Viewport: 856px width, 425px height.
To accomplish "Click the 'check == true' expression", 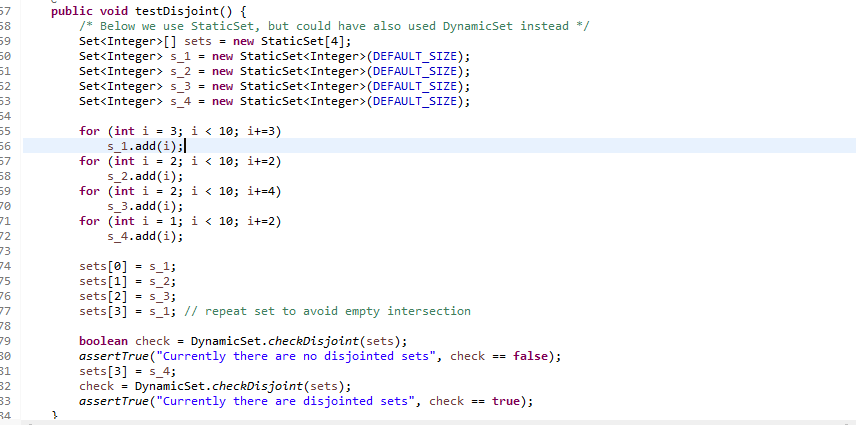I will click(474, 402).
